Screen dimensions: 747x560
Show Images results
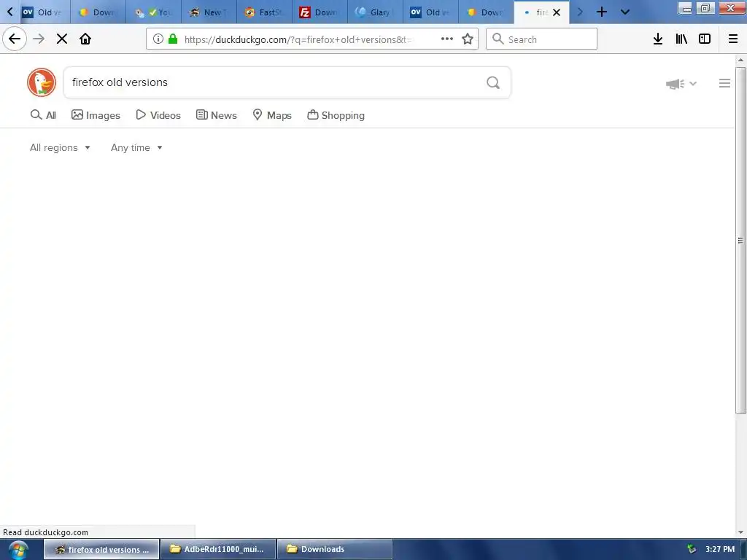coord(96,115)
